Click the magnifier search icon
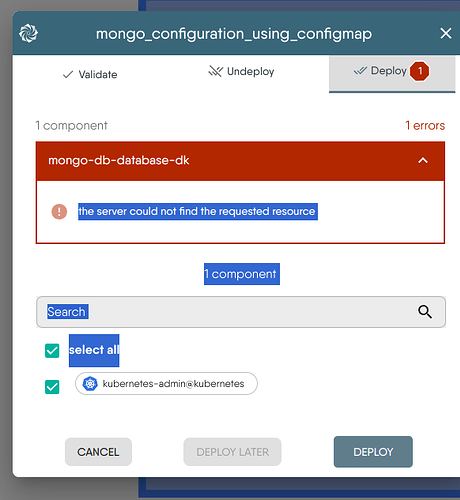This screenshot has width=460, height=500. pyautogui.click(x=425, y=312)
